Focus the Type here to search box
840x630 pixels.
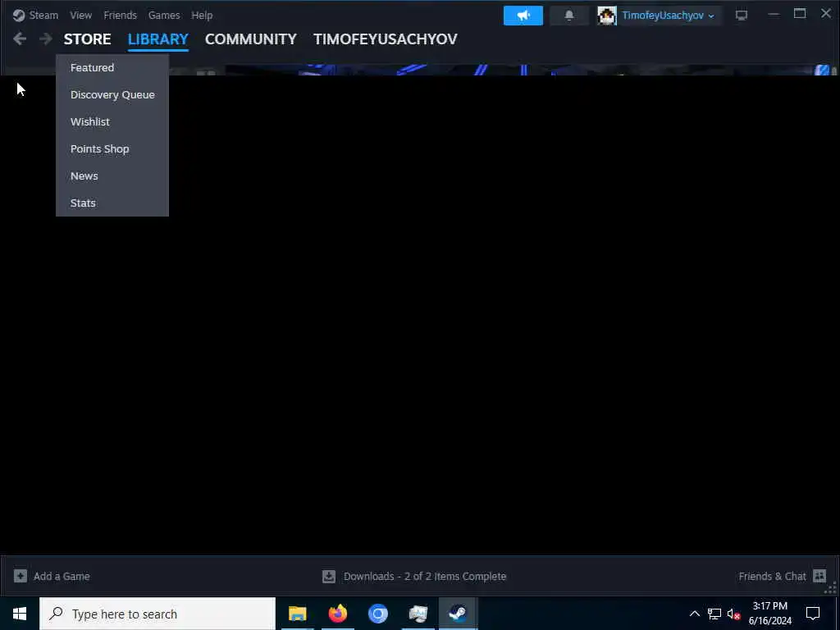pos(157,614)
